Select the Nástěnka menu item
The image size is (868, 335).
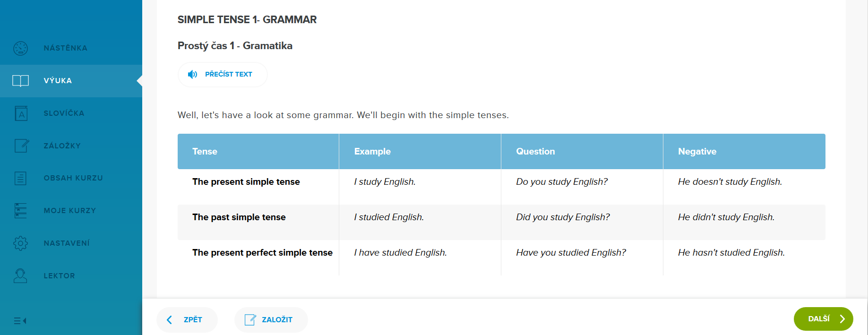click(x=65, y=48)
